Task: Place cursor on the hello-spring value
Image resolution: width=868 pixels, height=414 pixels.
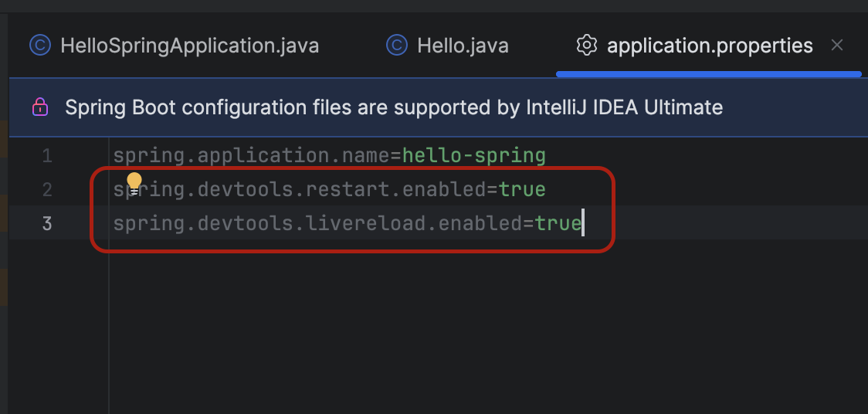Action: (x=473, y=156)
